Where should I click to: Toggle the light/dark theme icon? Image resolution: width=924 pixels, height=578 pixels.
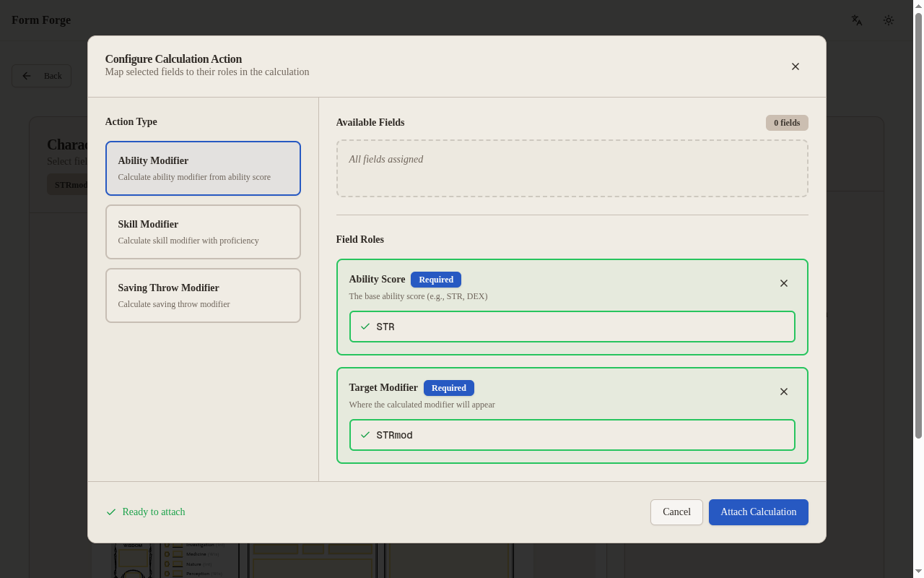pos(889,20)
